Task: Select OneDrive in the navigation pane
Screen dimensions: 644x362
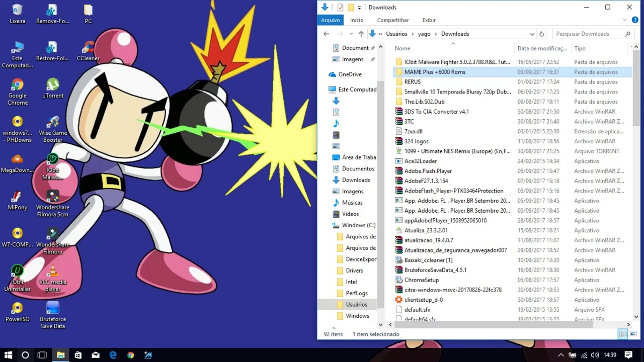Action: point(350,74)
